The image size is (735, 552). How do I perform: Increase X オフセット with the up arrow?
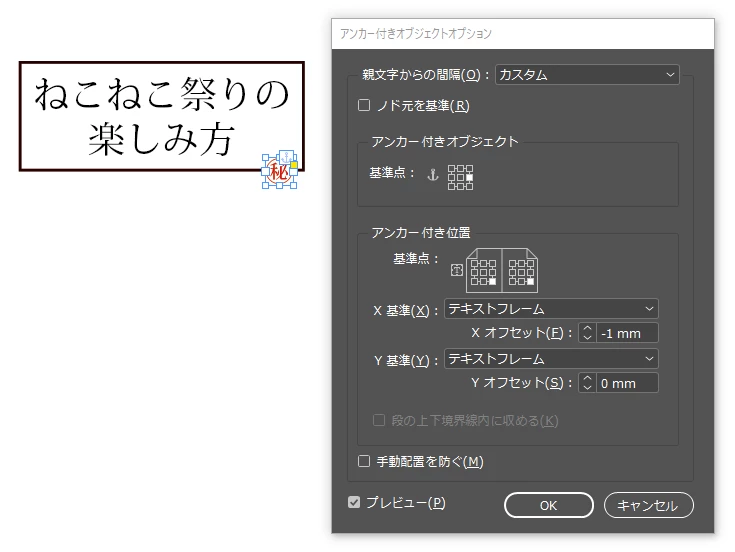pyautogui.click(x=587, y=328)
